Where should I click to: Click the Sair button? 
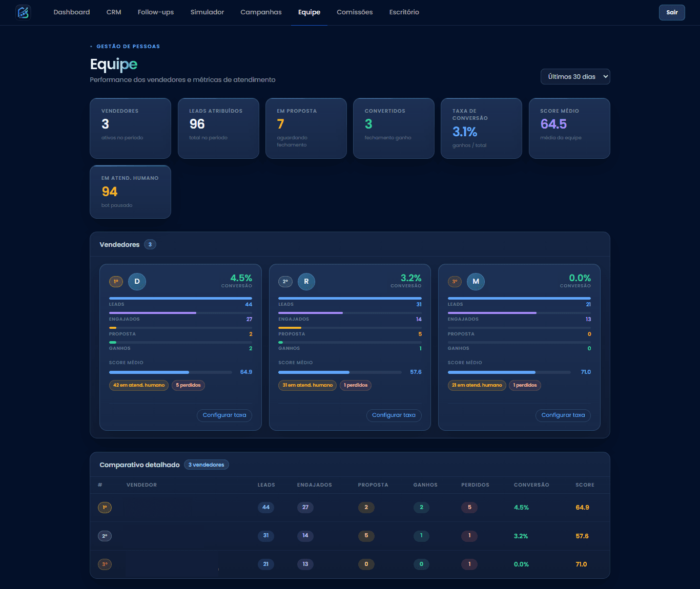tap(672, 12)
